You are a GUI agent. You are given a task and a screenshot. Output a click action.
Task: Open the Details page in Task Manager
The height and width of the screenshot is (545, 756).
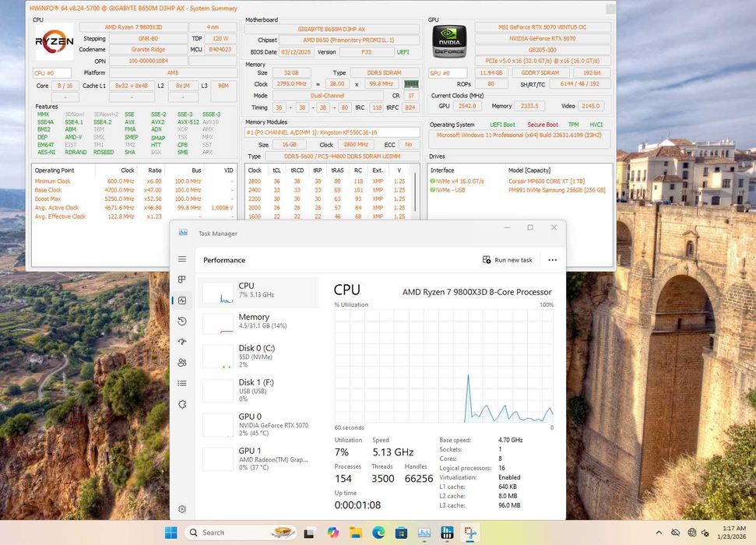[182, 383]
